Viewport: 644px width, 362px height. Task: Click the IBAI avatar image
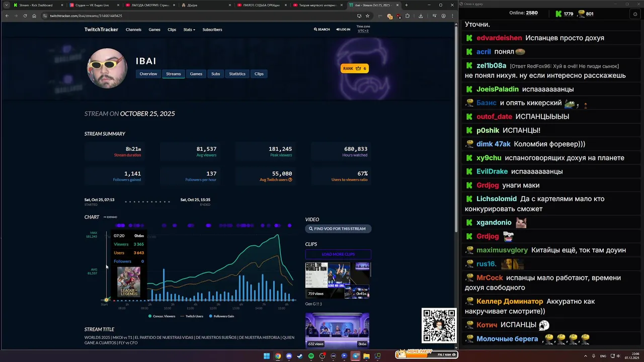point(107,68)
